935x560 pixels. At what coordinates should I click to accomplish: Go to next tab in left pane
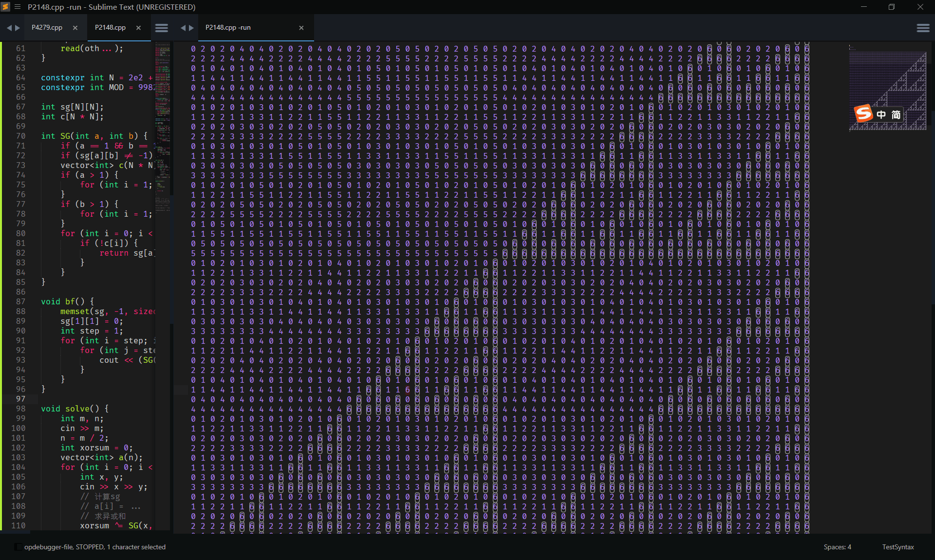[x=18, y=28]
